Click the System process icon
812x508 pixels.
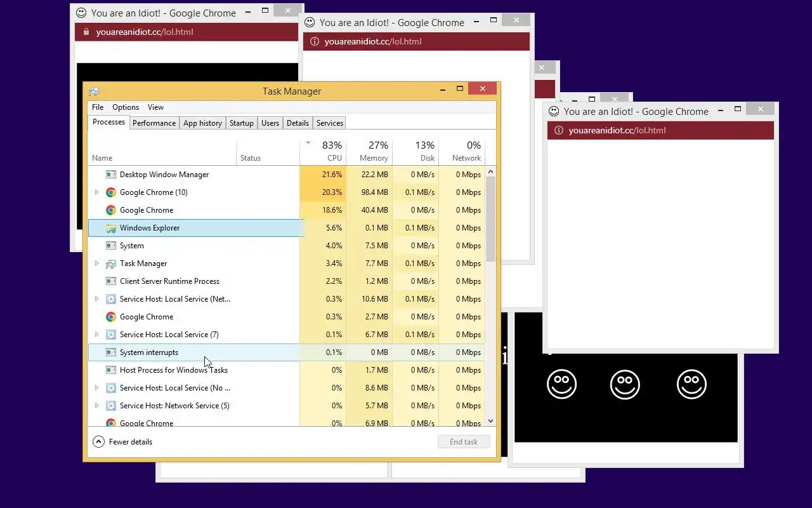point(111,246)
